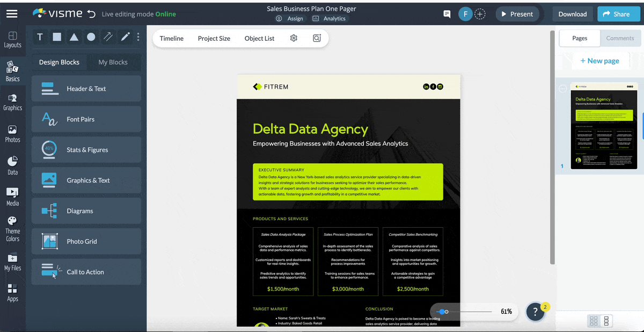This screenshot has height=332, width=644.
Task: Open the Media panel
Action: point(13,196)
